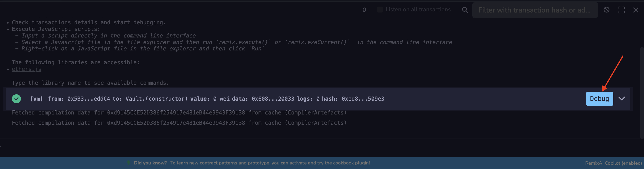Click the Debug button for the Vault transaction

tap(599, 99)
